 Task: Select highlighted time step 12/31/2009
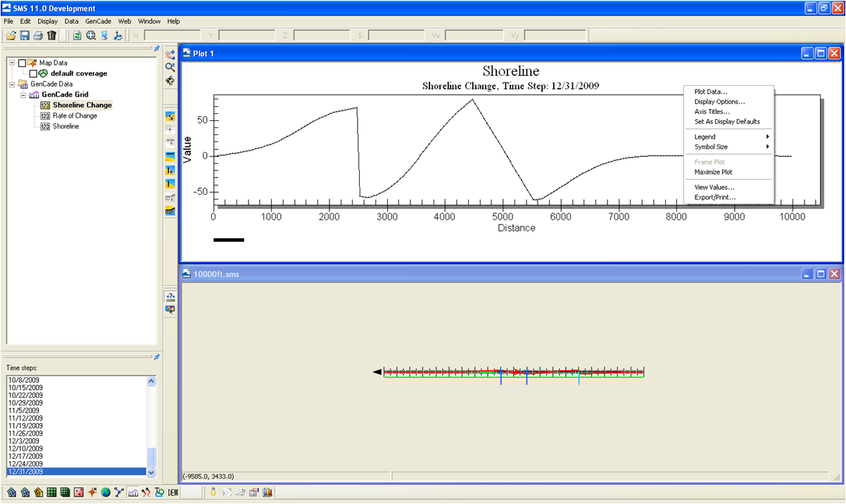point(76,472)
